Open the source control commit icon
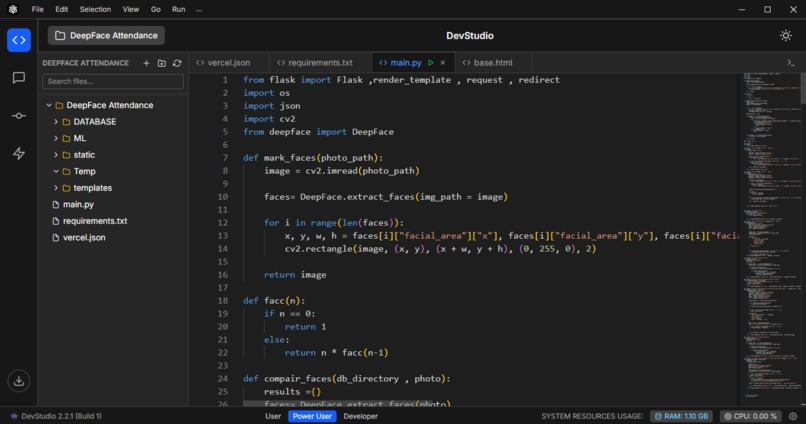The height and width of the screenshot is (424, 806). (x=19, y=116)
